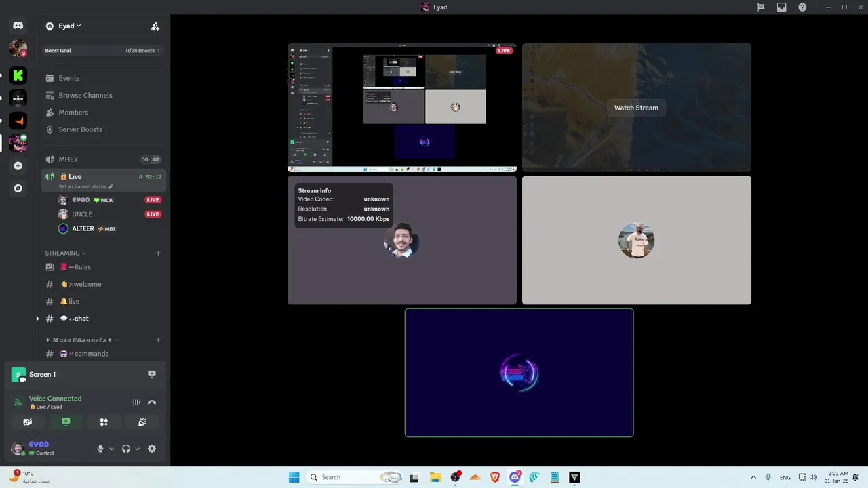868x488 pixels.
Task: Open User Settings gear icon
Action: pyautogui.click(x=152, y=449)
